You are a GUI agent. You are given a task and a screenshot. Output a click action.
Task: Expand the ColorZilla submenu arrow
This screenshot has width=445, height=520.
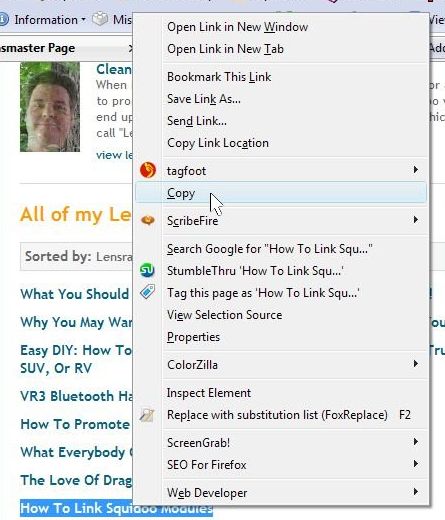pyautogui.click(x=416, y=363)
